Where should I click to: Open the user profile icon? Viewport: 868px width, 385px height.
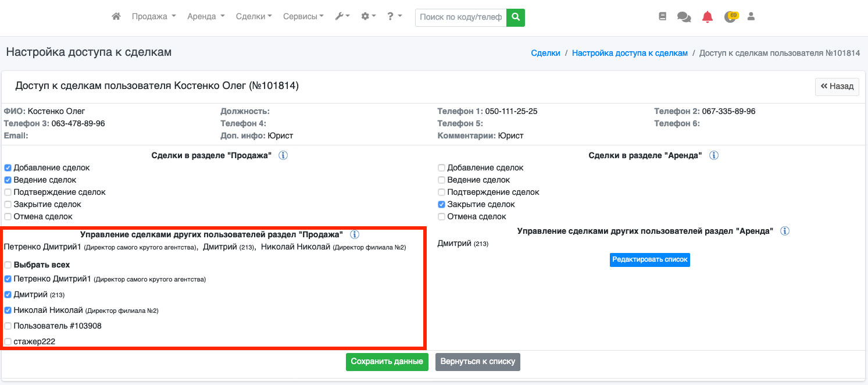(x=751, y=17)
